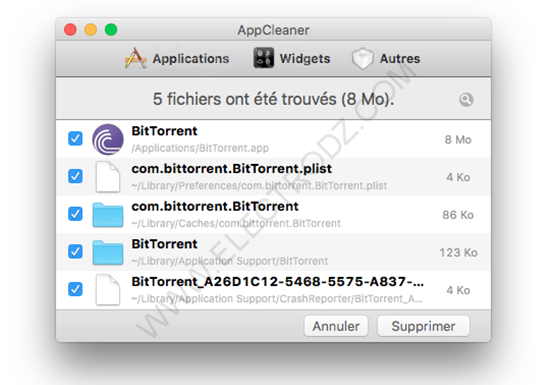Image resolution: width=553 pixels, height=385 pixels.
Task: Uncheck the 86 Ko Caches folder checkbox
Action: 75,214
